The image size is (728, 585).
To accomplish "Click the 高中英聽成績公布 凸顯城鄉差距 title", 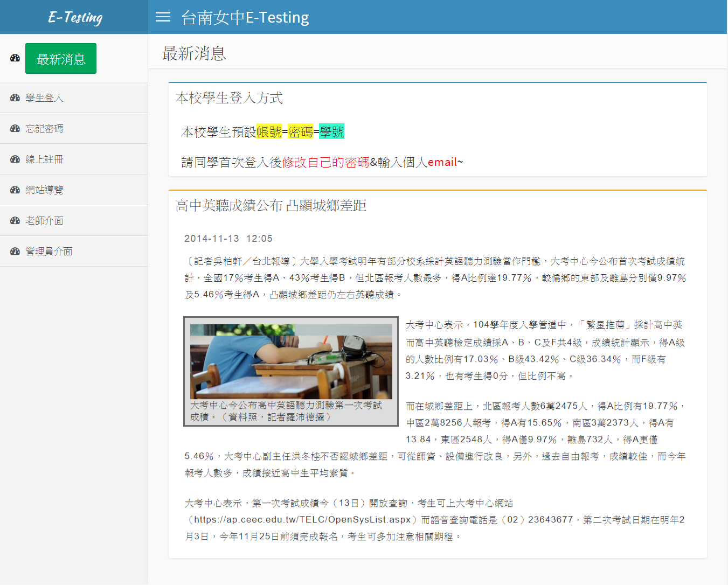I will coord(271,206).
